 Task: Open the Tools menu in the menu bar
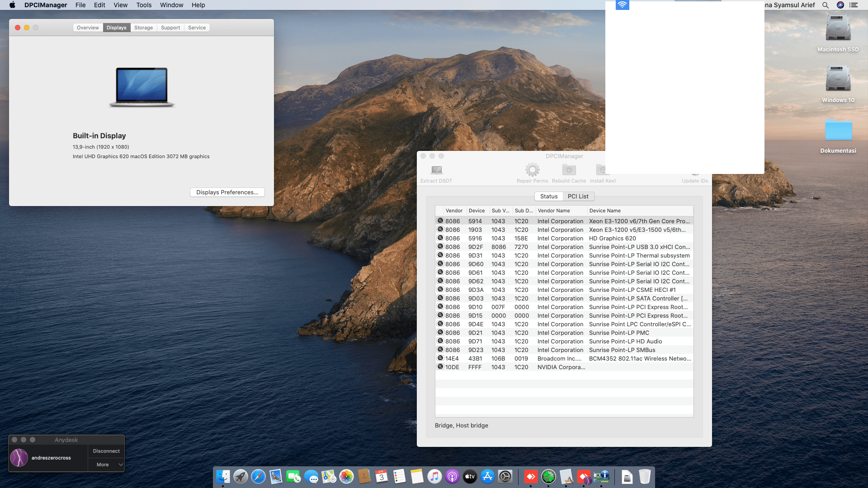tap(144, 5)
